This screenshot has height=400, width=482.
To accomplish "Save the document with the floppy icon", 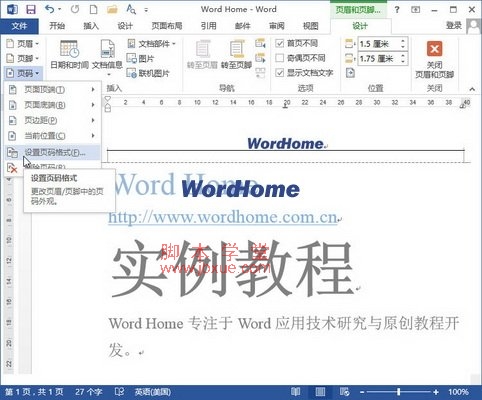I will pos(31,9).
